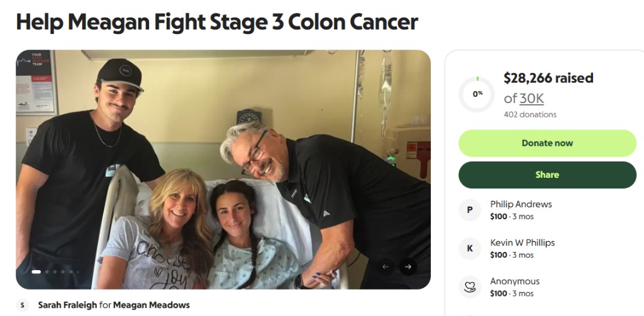Click the $28,266 raised amount
The width and height of the screenshot is (644, 316).
point(548,79)
